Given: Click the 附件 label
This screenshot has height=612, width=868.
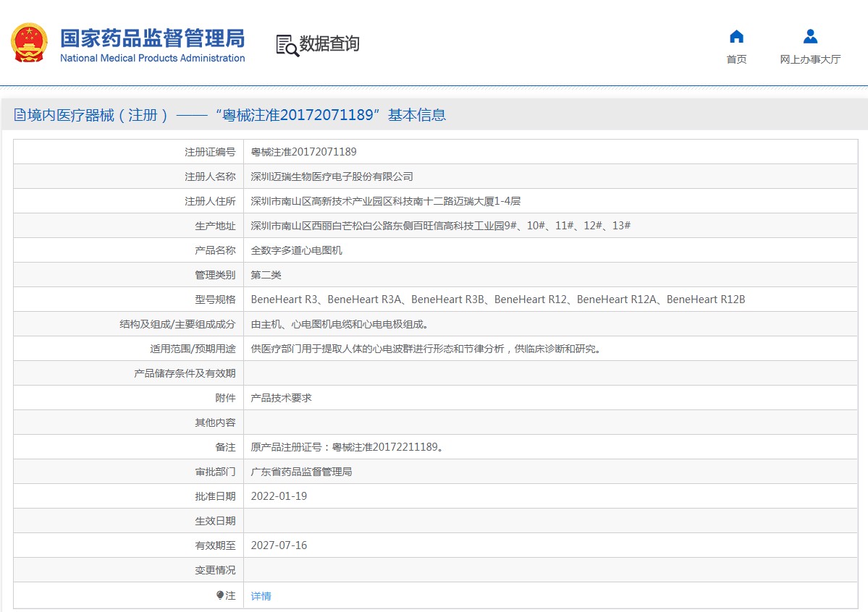Looking at the screenshot, I should coord(225,398).
